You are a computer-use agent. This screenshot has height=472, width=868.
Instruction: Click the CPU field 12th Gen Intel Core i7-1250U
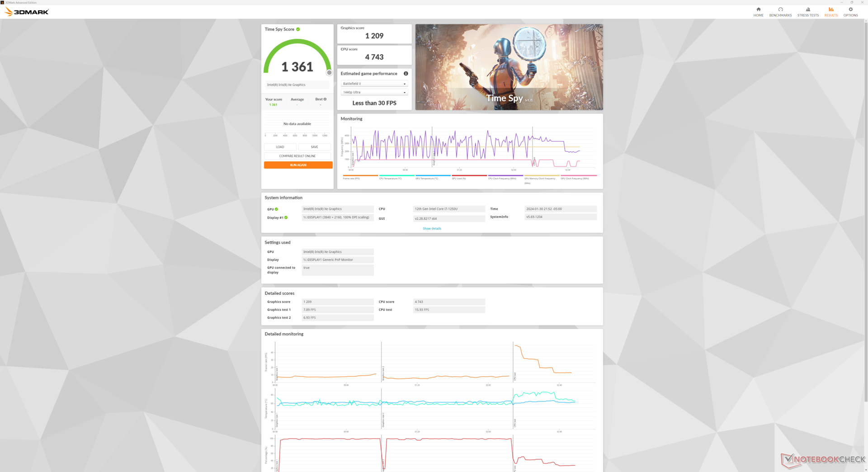coord(449,209)
